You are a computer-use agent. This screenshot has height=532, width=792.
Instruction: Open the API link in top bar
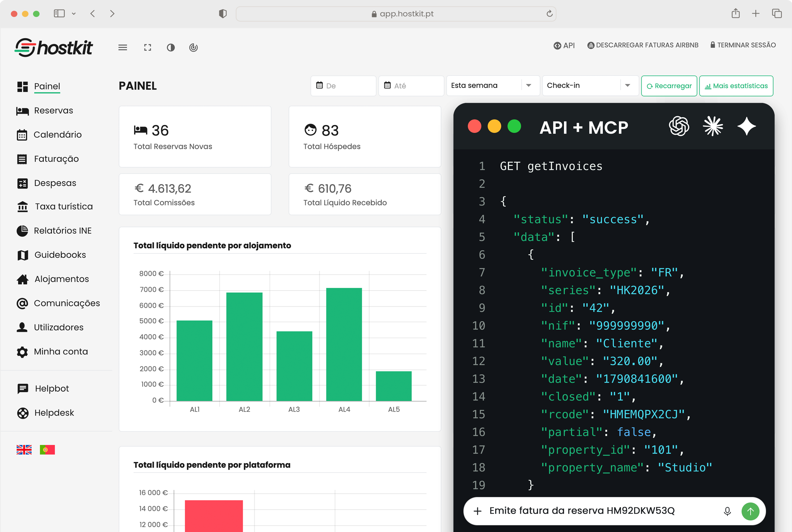click(x=564, y=45)
